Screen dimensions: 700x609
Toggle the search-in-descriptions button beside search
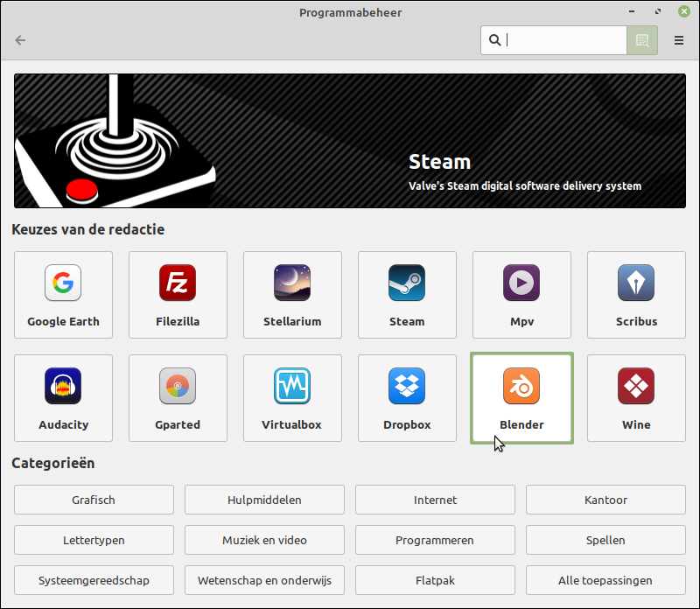coord(641,40)
